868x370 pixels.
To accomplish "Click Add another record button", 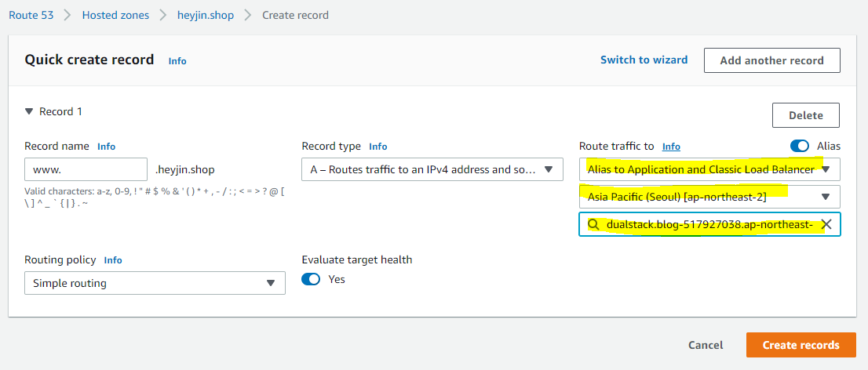I will (x=771, y=60).
